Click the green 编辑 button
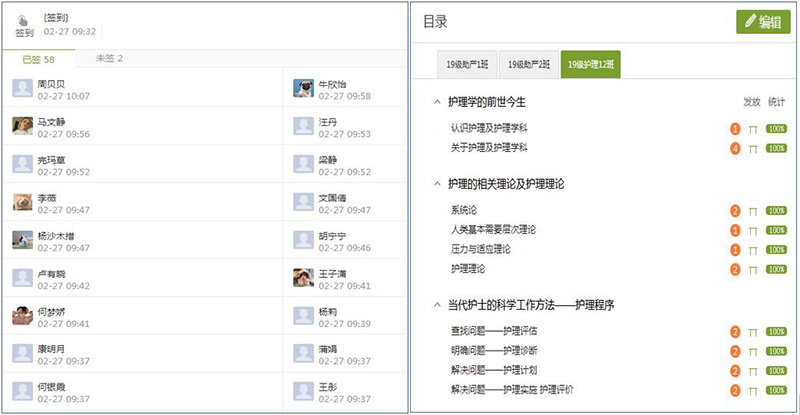The height and width of the screenshot is (415, 800). [762, 23]
